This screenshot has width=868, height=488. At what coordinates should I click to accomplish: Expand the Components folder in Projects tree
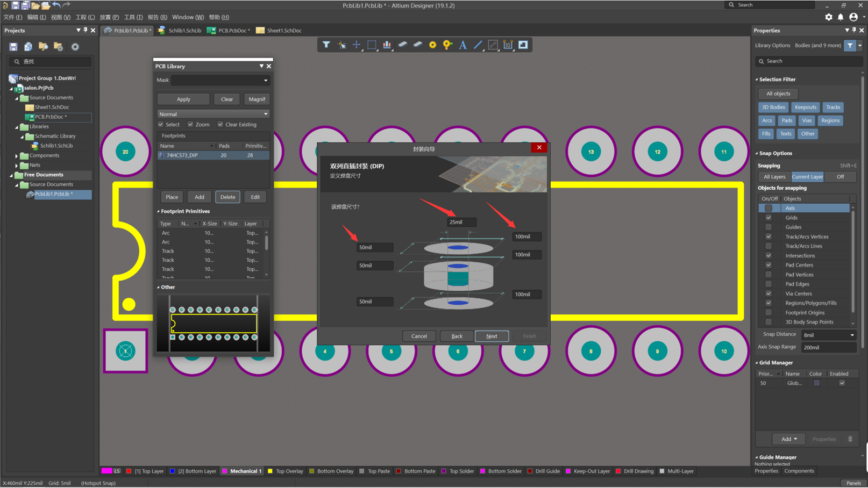[x=17, y=156]
